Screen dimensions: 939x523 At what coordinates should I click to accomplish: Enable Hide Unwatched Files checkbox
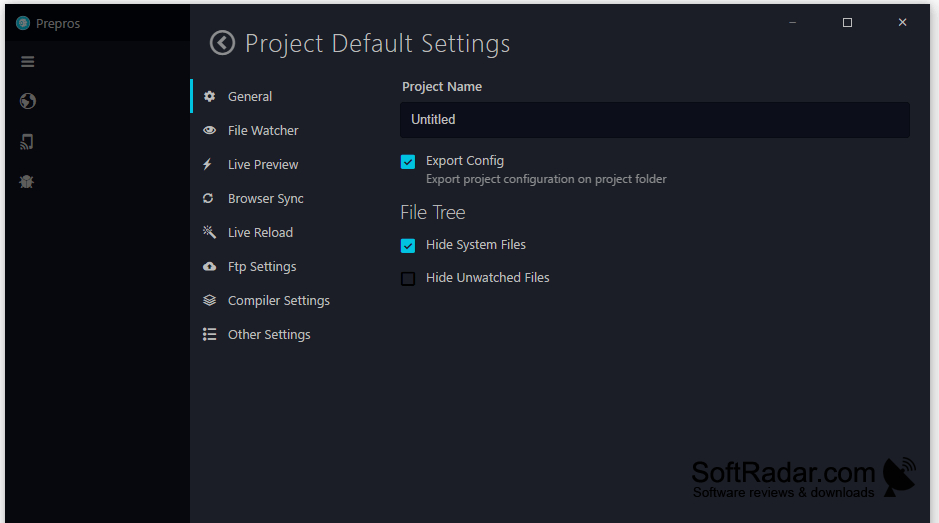click(408, 279)
